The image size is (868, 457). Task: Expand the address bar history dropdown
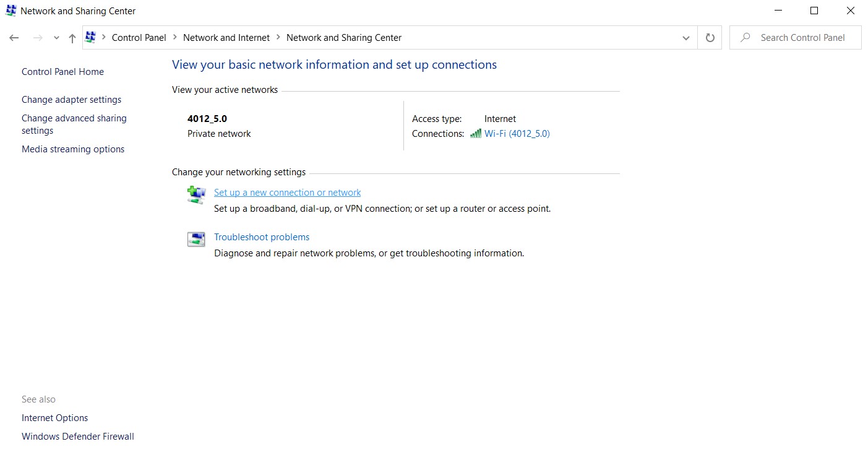click(x=685, y=38)
